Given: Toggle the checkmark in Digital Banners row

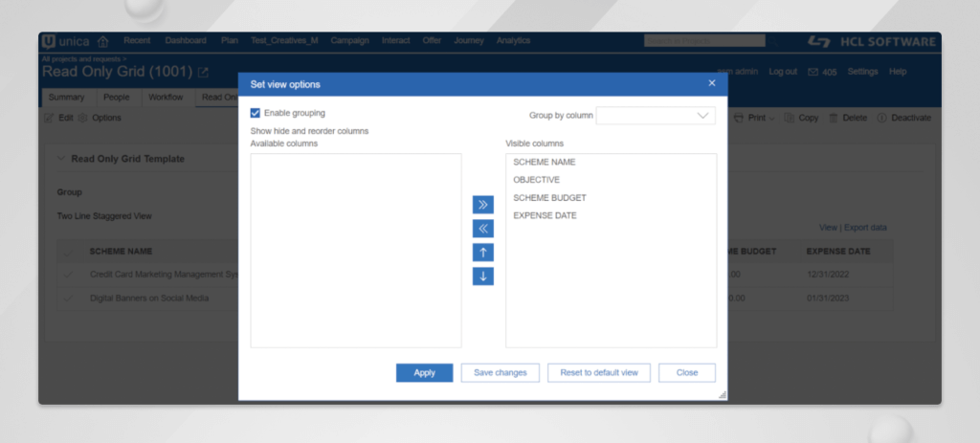Looking at the screenshot, I should [x=69, y=299].
